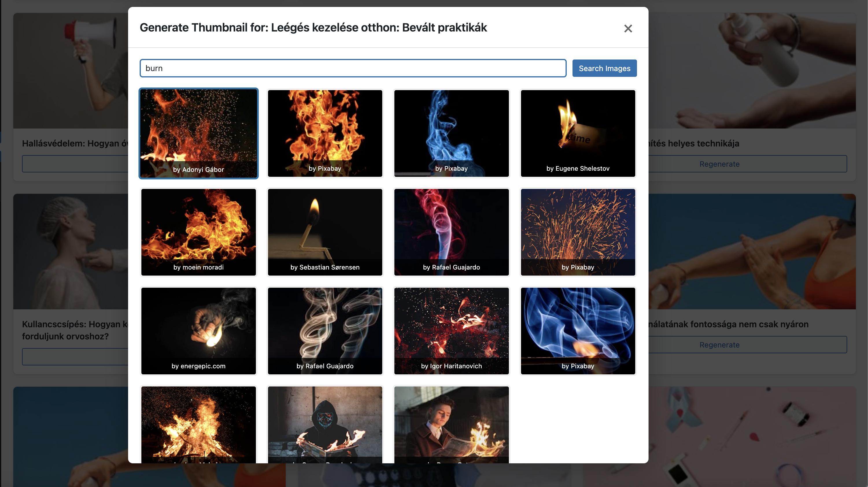Choose the hand holding light image by energepic.com
Viewport: 868px width, 487px height.
(x=198, y=331)
